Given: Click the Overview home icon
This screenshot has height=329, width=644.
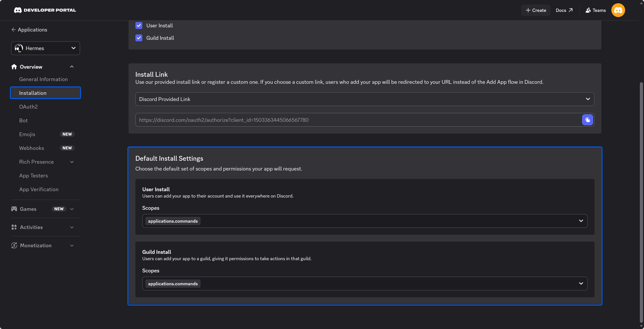Looking at the screenshot, I should pos(14,67).
